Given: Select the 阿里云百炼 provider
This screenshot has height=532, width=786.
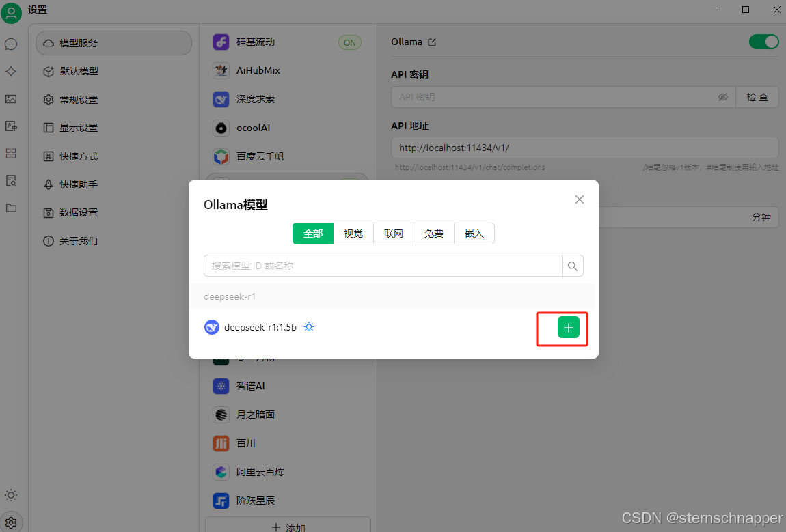Looking at the screenshot, I should [288, 472].
